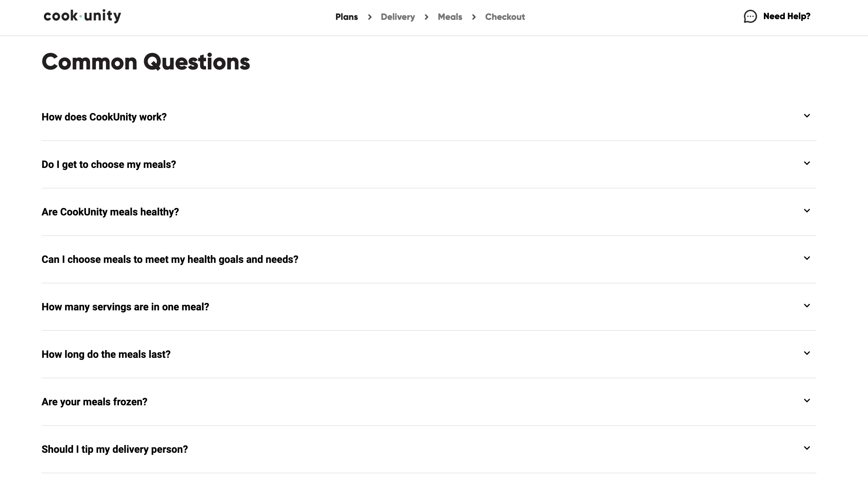Click the arrow between Plans and Delivery

pos(370,17)
